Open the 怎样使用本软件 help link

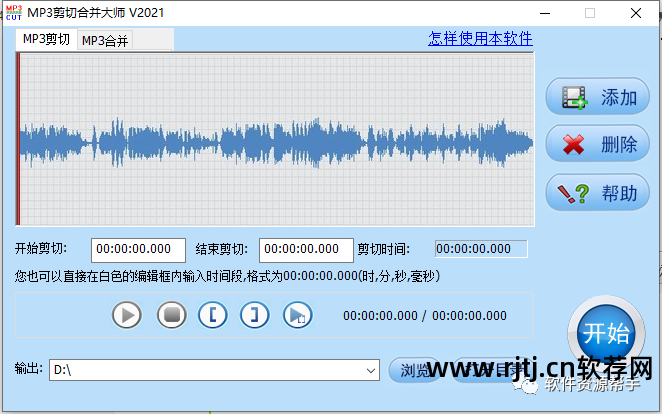point(480,38)
